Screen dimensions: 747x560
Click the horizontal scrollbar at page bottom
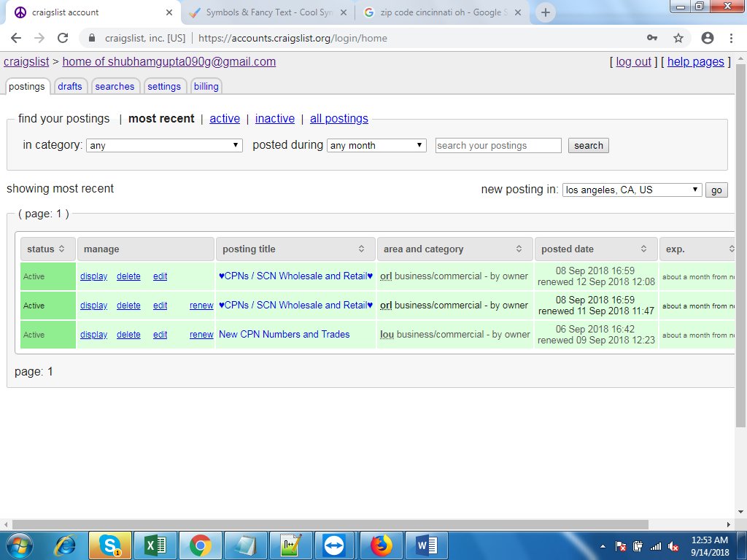point(330,524)
